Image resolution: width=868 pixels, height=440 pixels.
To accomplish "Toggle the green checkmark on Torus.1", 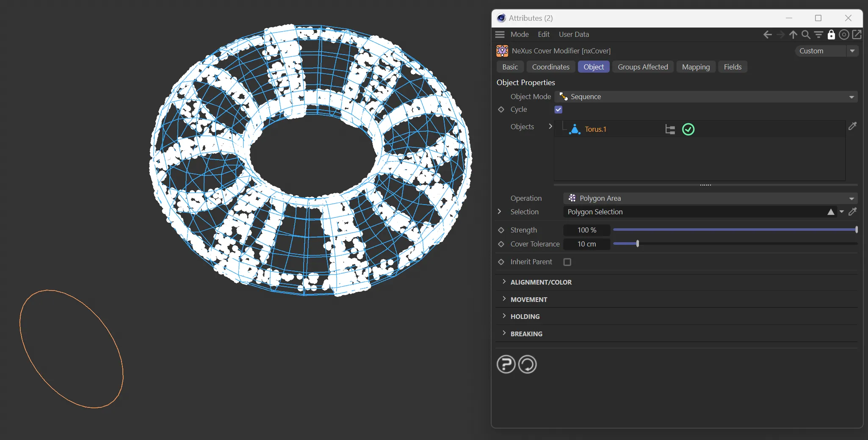I will tap(688, 130).
